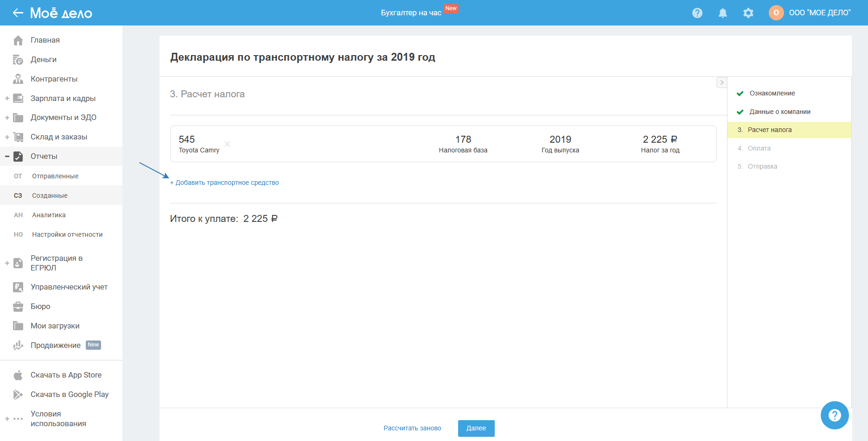Click the Google Play icon
Image resolution: width=868 pixels, height=441 pixels.
(x=18, y=395)
